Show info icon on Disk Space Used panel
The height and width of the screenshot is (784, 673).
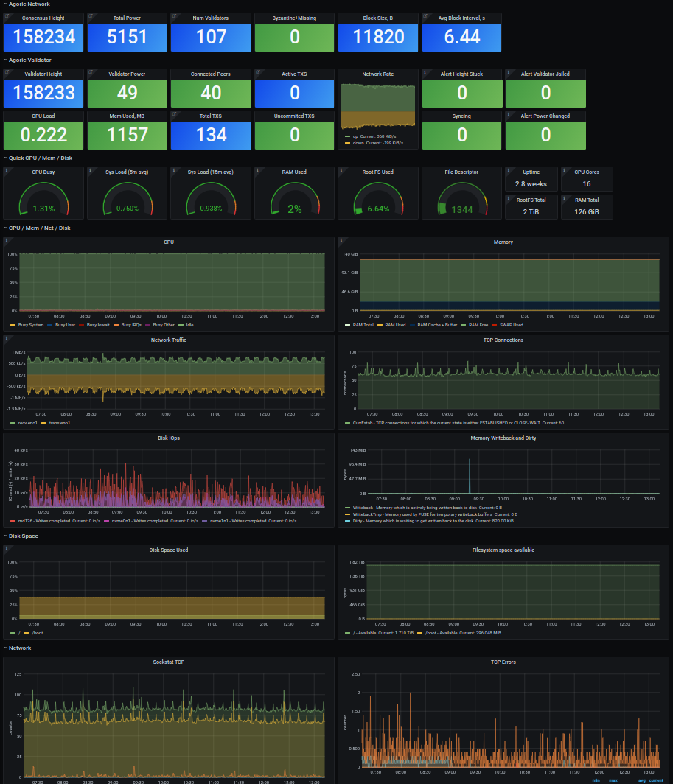7,548
